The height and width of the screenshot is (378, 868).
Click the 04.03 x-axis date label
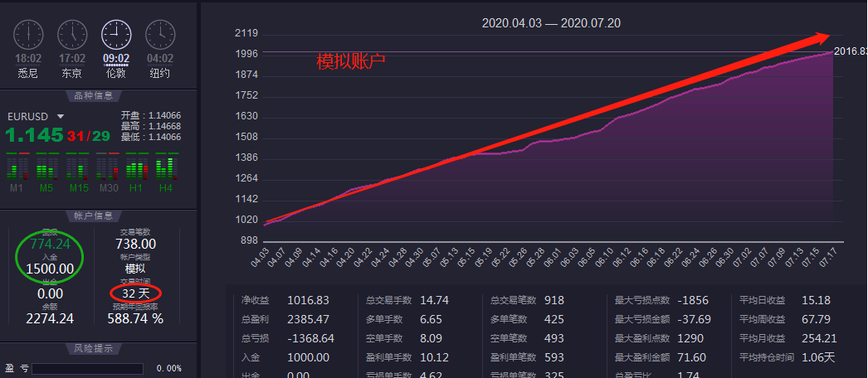click(x=259, y=258)
